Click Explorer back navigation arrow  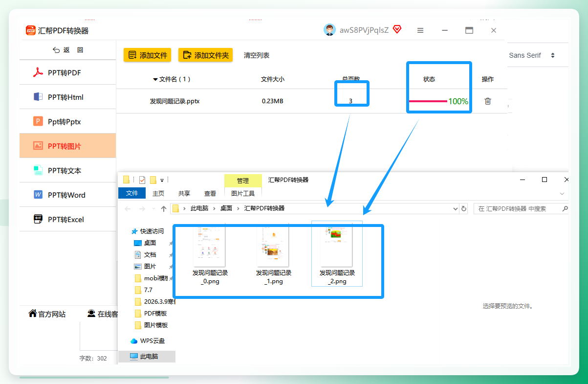pyautogui.click(x=128, y=208)
